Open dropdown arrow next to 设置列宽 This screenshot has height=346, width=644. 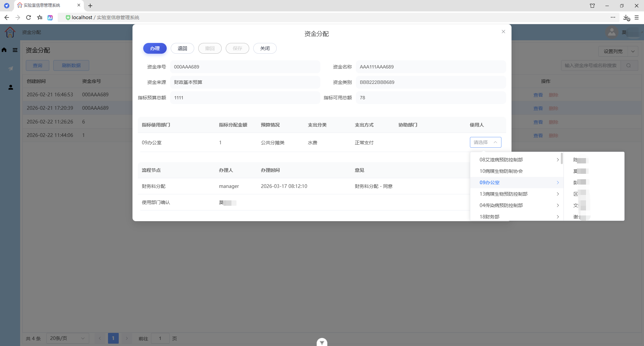633,51
